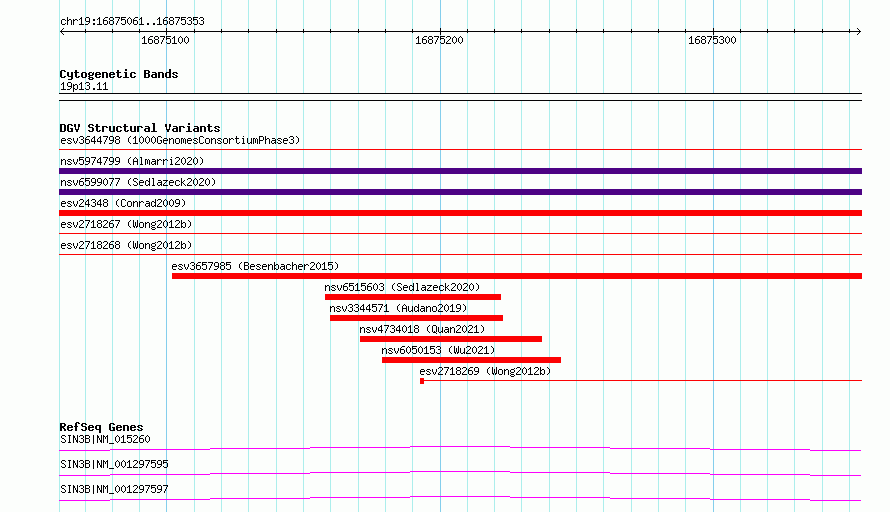The image size is (890, 512).
Task: Open nsv6050153 (Wu2021) label
Action: pos(438,350)
